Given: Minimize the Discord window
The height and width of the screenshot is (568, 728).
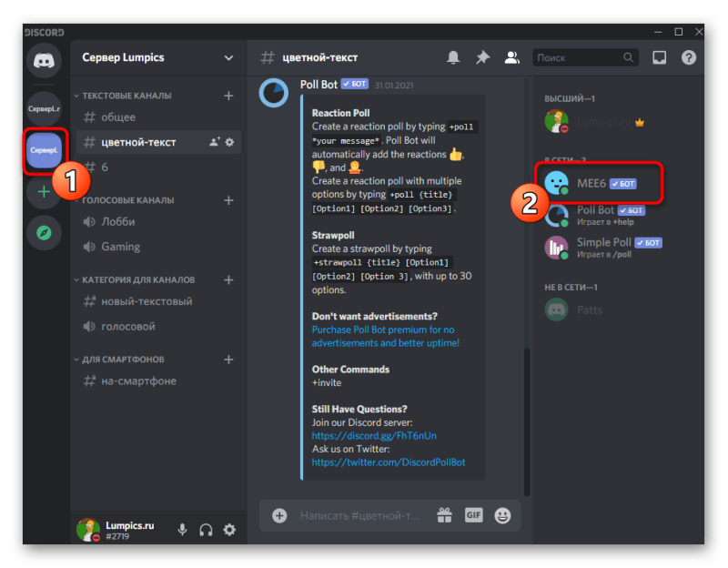Looking at the screenshot, I should [657, 32].
